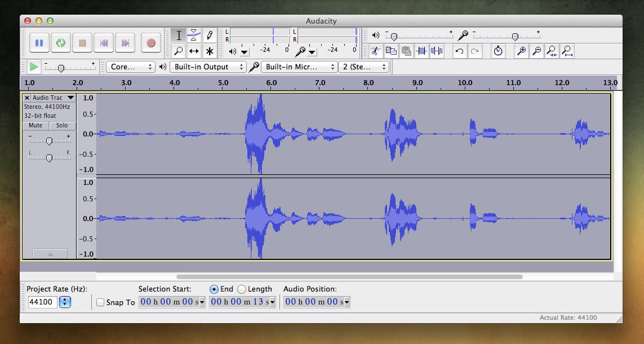This screenshot has height=344, width=644.
Task: Skip to start of the track
Action: point(104,43)
